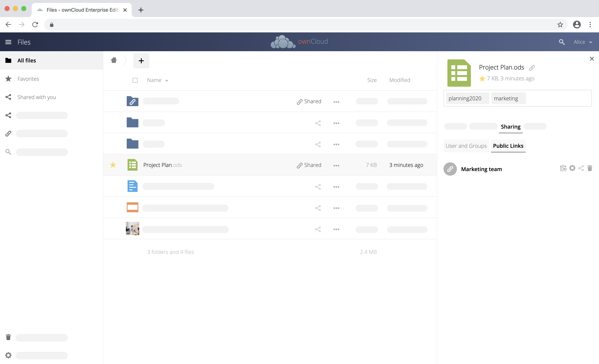Click the public link copy icon
The height and width of the screenshot is (364, 599).
(x=563, y=169)
